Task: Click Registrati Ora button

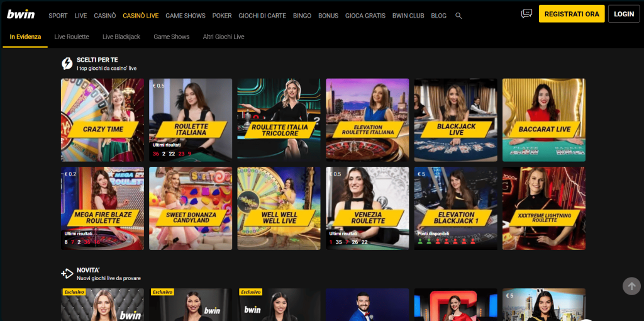Action: tap(571, 14)
